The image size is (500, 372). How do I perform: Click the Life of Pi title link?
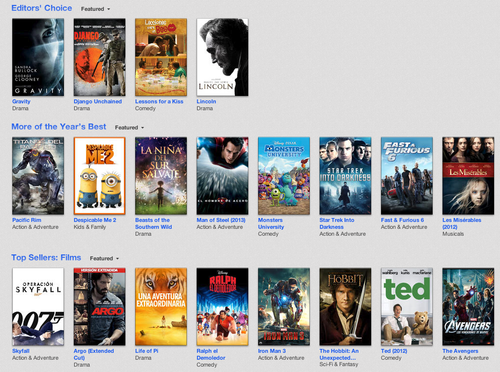(x=147, y=351)
